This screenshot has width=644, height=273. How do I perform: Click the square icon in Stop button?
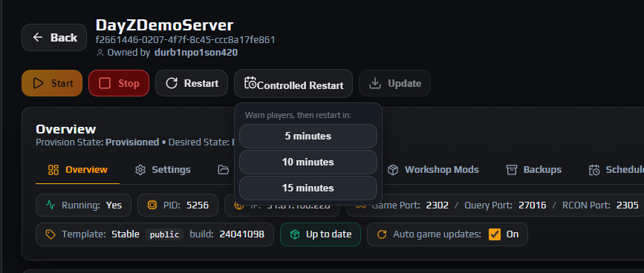pyautogui.click(x=105, y=83)
